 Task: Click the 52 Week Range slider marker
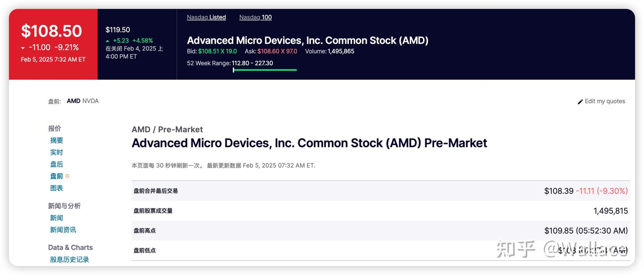(234, 71)
